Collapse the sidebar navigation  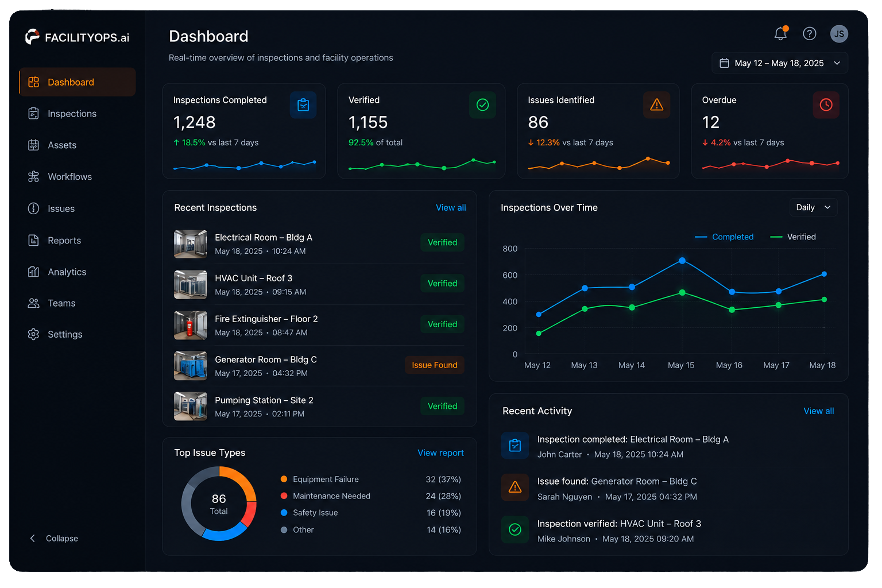click(x=53, y=538)
